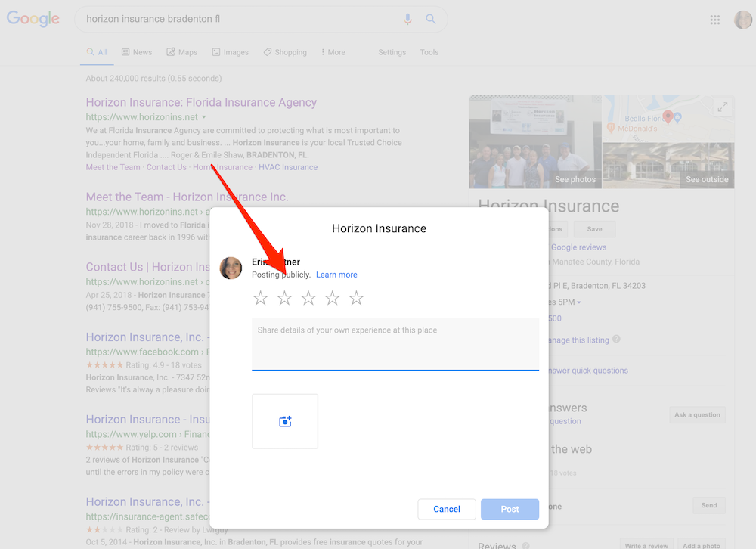The image size is (756, 549).
Task: Open Meet the Team - Horizon Insurance result
Action: [187, 197]
